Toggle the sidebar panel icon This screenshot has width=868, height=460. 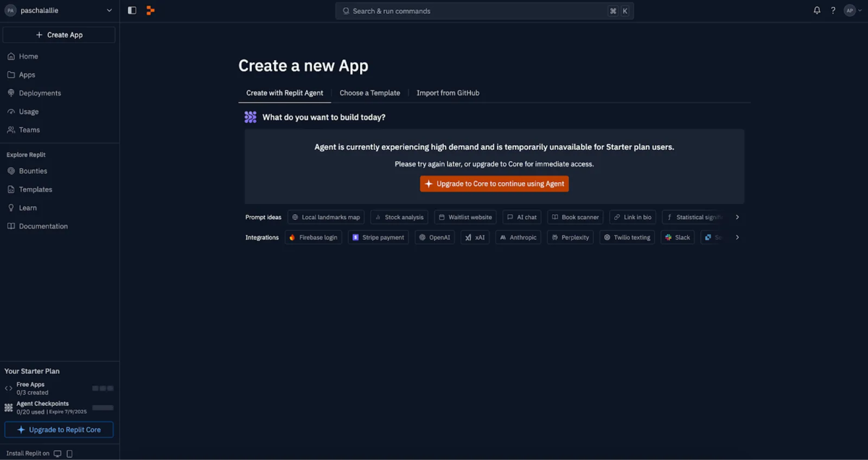(132, 10)
